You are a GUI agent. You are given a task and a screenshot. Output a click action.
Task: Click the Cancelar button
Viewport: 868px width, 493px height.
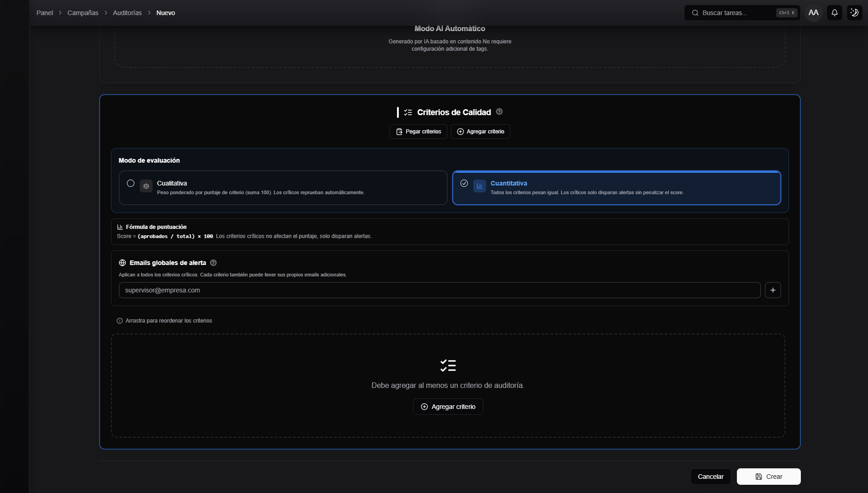click(x=711, y=477)
